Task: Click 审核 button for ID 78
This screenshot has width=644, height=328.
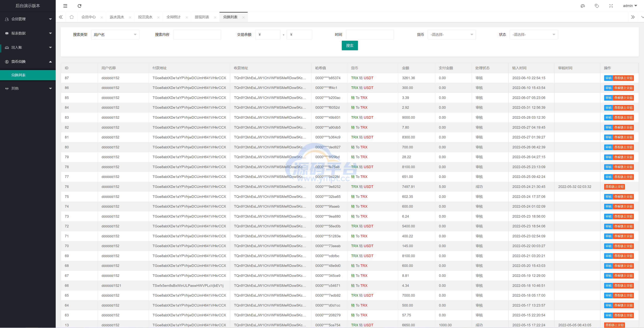Action: point(609,167)
